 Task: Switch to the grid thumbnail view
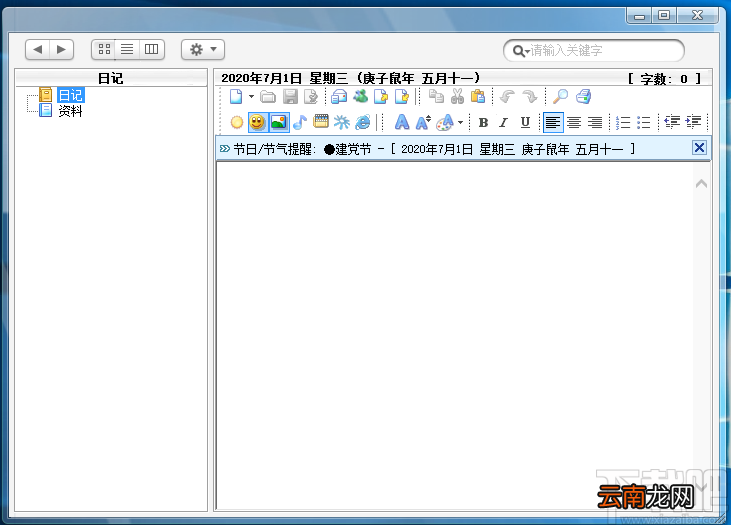coord(104,49)
